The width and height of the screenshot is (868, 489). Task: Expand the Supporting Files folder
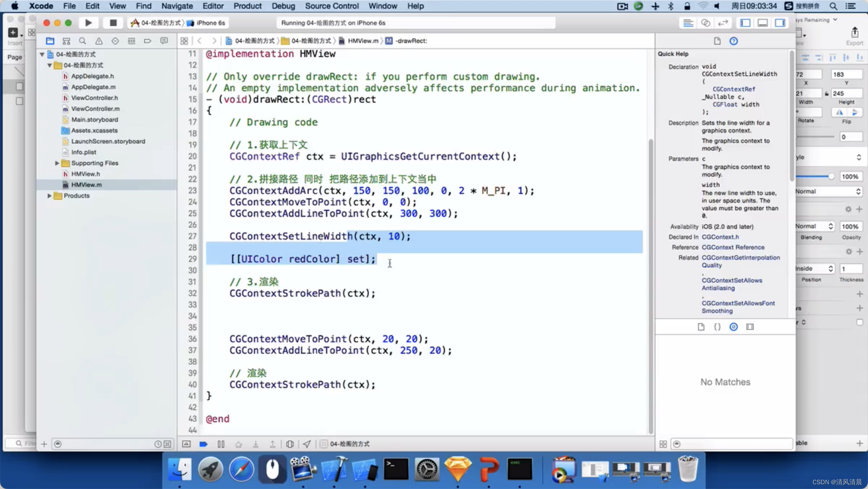[x=57, y=163]
